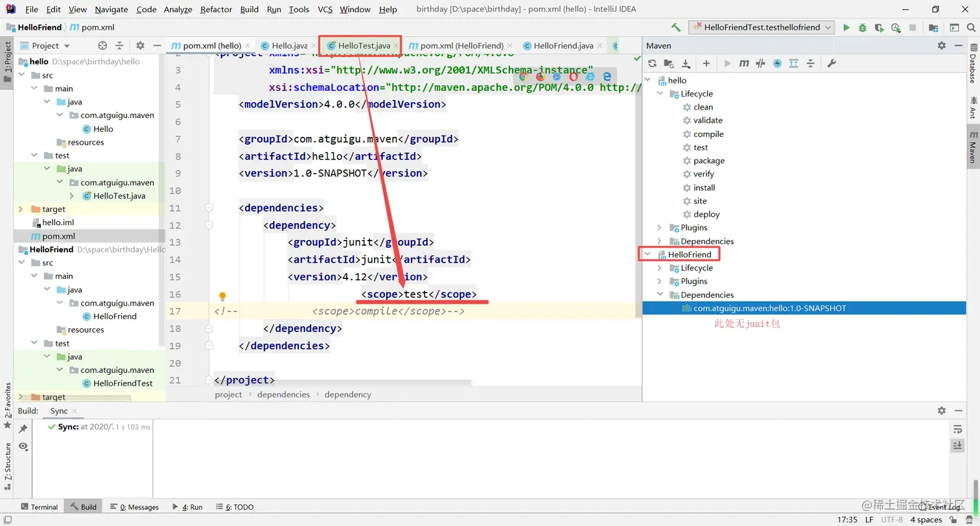Image resolution: width=980 pixels, height=526 pixels.
Task: Open the Project Structure icon in the main toolbar
Action: (933, 28)
